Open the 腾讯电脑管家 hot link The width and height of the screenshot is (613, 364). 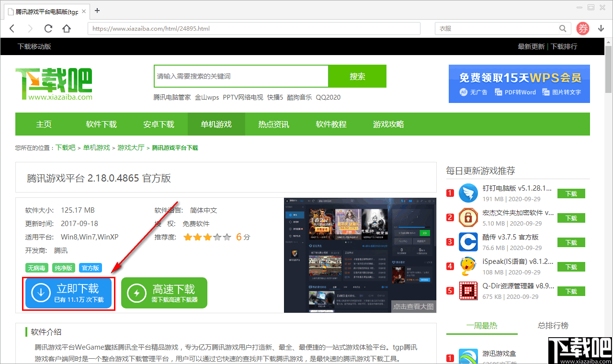pos(173,97)
